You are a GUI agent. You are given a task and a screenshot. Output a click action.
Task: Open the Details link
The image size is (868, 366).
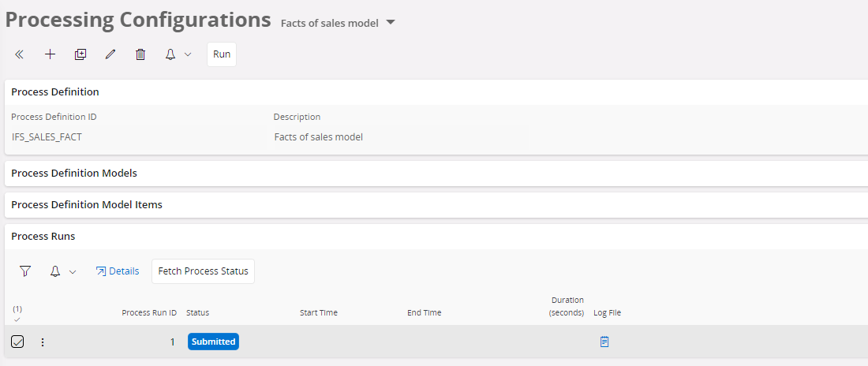click(117, 271)
